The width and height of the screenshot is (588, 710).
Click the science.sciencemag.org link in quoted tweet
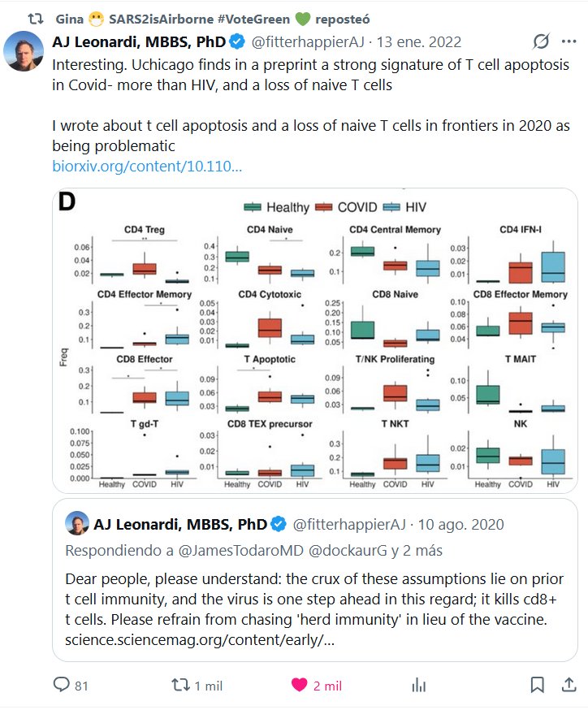pyautogui.click(x=199, y=641)
